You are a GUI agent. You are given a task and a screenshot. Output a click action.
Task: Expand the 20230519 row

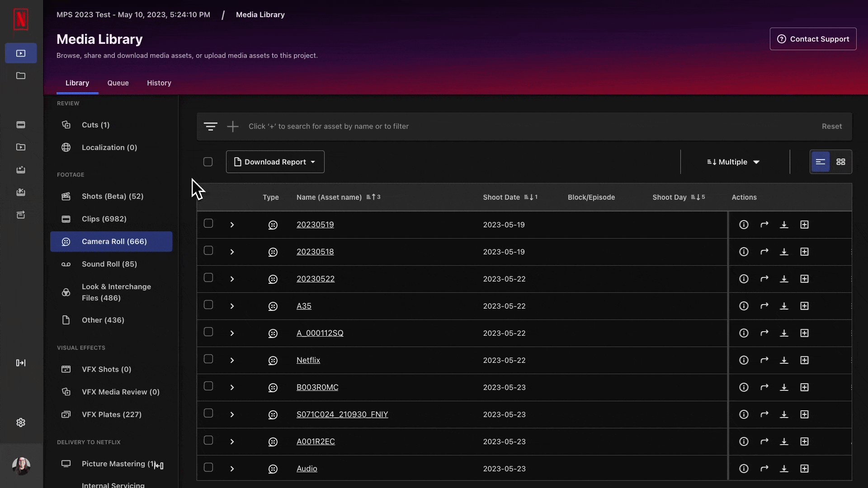232,225
